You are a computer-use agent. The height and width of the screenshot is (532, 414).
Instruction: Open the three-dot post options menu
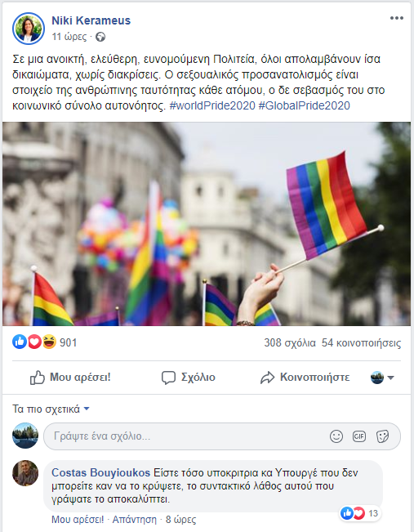point(396,18)
